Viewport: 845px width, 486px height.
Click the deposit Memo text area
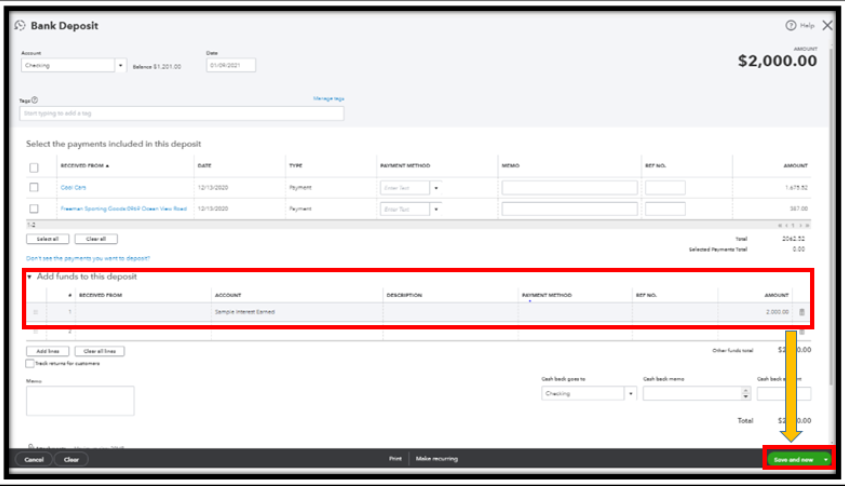click(80, 401)
